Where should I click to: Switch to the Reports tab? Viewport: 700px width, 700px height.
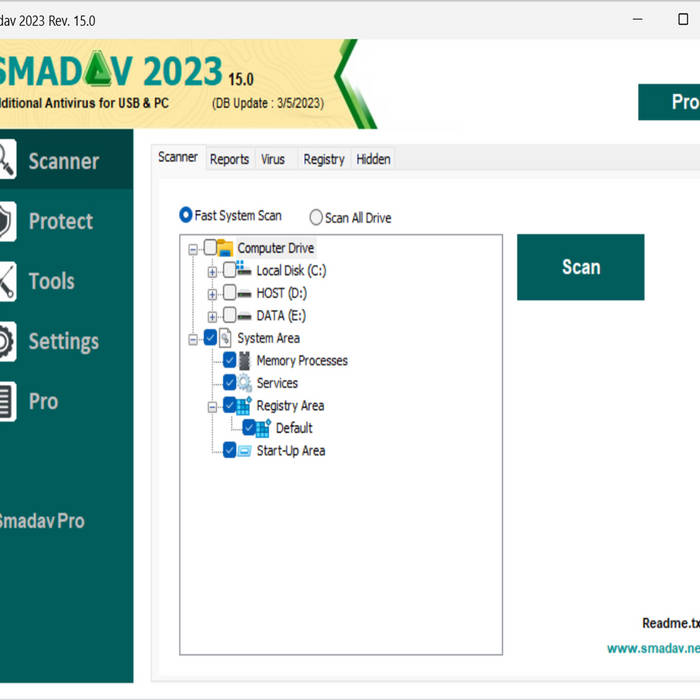[229, 159]
